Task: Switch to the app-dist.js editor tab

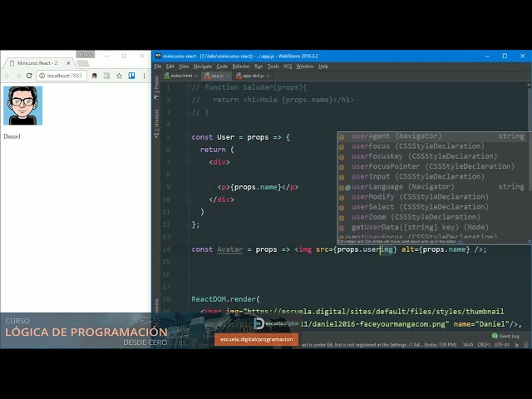Action: pos(253,76)
